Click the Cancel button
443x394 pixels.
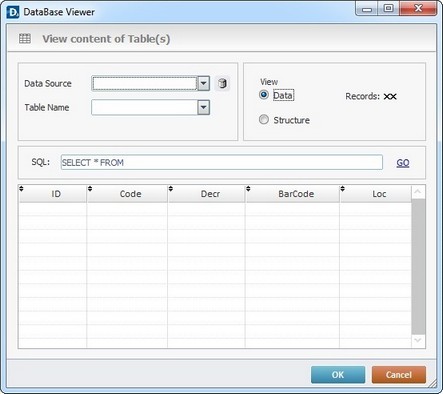(x=399, y=375)
